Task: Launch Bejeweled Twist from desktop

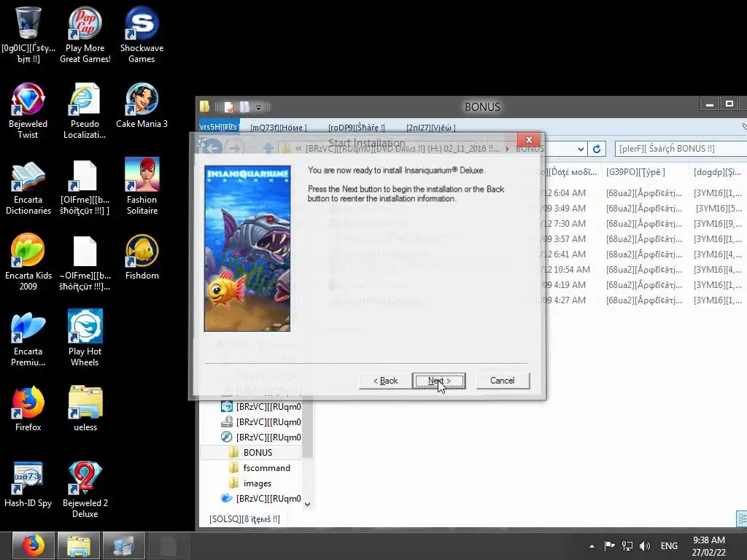Action: click(28, 111)
